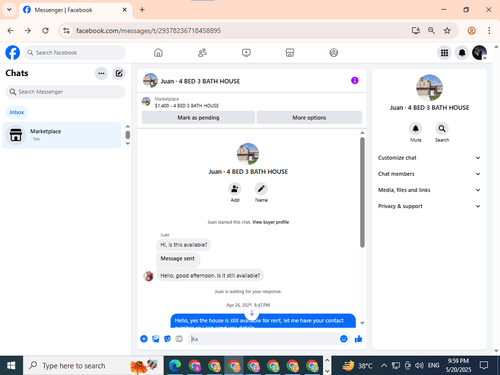
Task: Open Chats options three-dot button
Action: (x=101, y=73)
